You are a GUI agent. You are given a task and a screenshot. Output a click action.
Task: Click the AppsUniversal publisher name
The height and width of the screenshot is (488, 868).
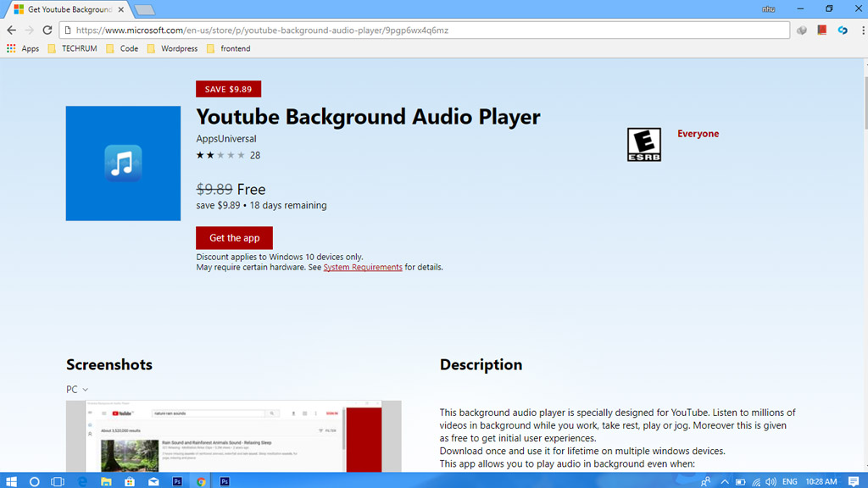tap(225, 139)
